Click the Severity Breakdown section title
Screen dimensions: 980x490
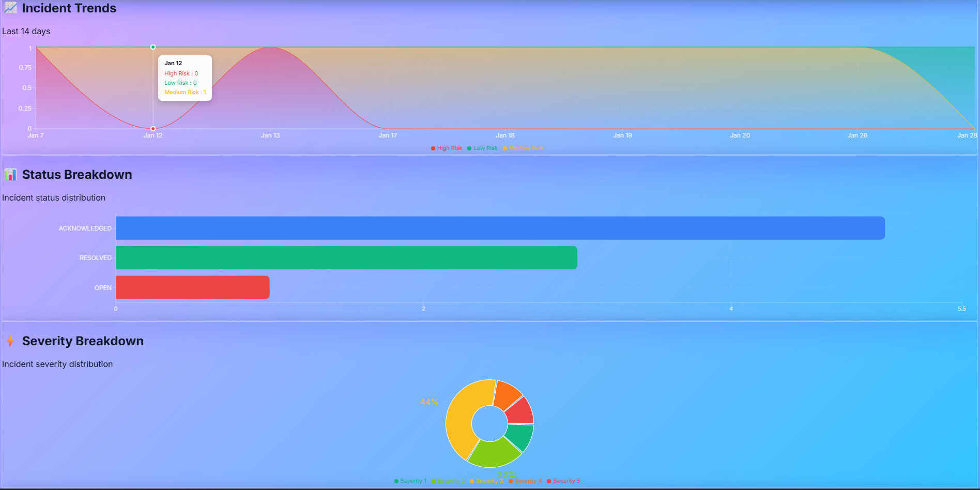pyautogui.click(x=83, y=341)
